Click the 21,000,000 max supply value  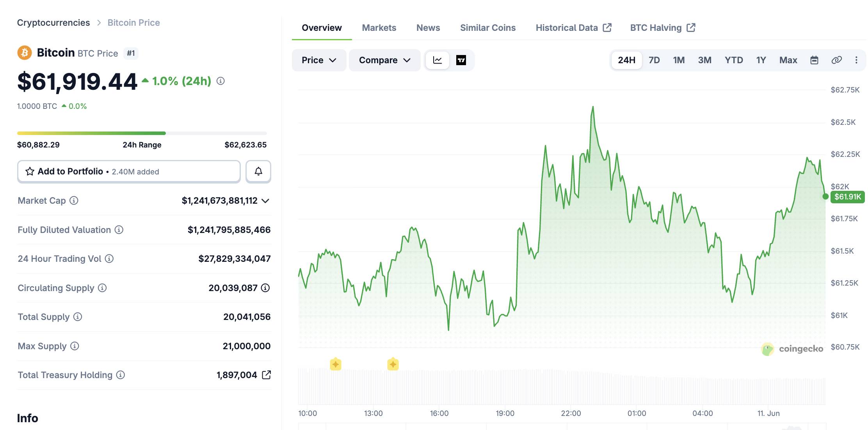(x=246, y=346)
